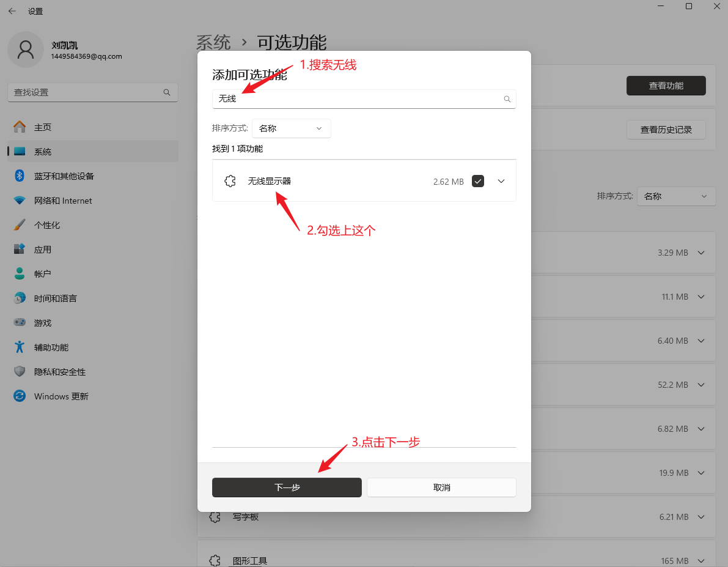
Task: Click the Windows Update icon in the sidebar
Action: (x=20, y=396)
